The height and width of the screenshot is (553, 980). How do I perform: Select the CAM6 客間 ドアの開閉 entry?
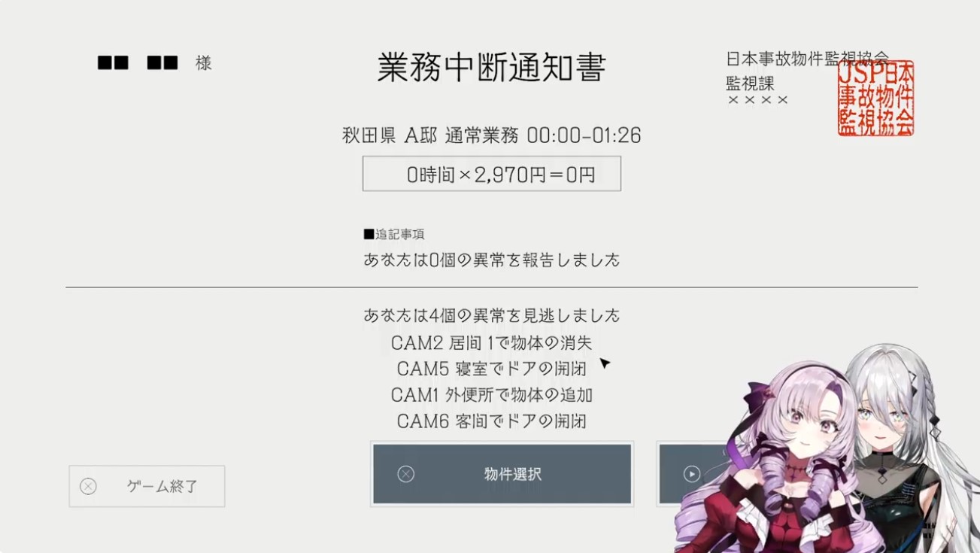pos(492,421)
